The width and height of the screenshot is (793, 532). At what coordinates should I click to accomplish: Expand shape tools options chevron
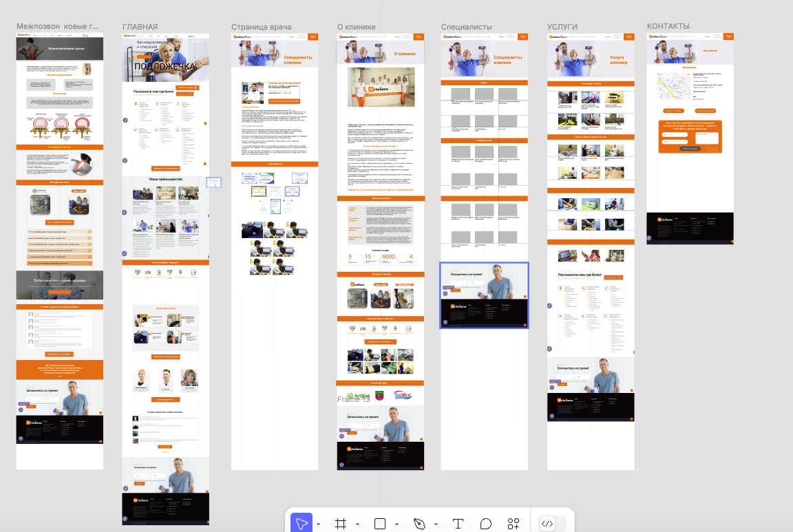[x=396, y=524]
